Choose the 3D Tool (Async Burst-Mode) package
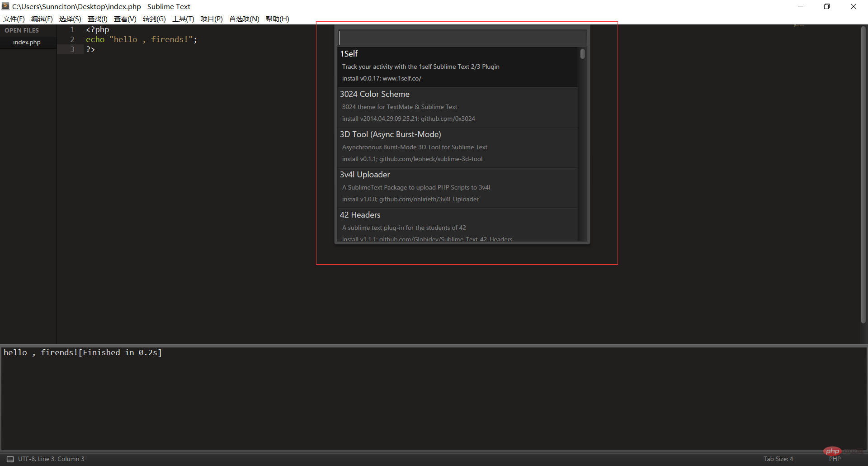 [458, 147]
